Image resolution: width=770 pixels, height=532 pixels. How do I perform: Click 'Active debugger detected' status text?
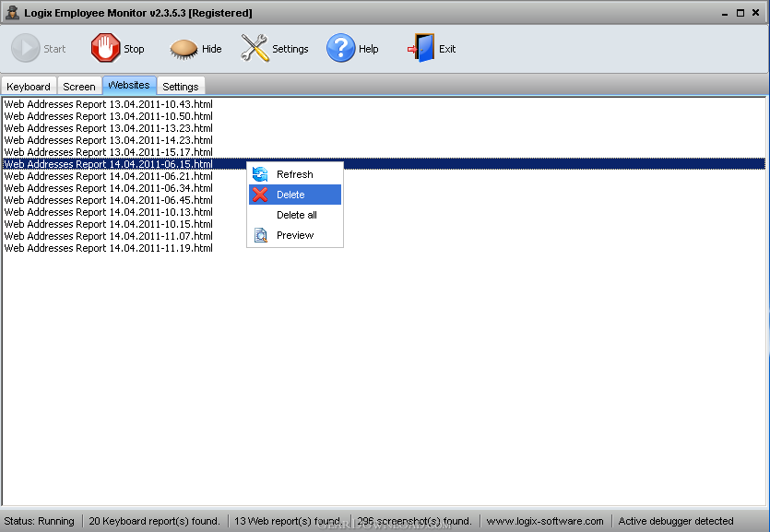click(676, 521)
